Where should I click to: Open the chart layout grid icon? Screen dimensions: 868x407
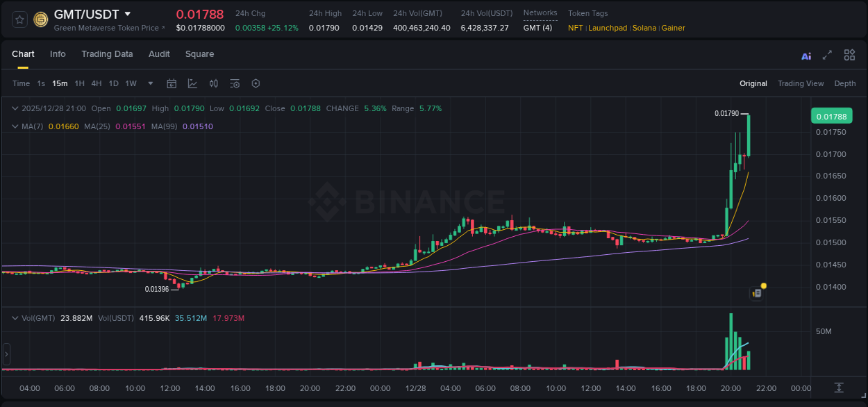click(849, 55)
